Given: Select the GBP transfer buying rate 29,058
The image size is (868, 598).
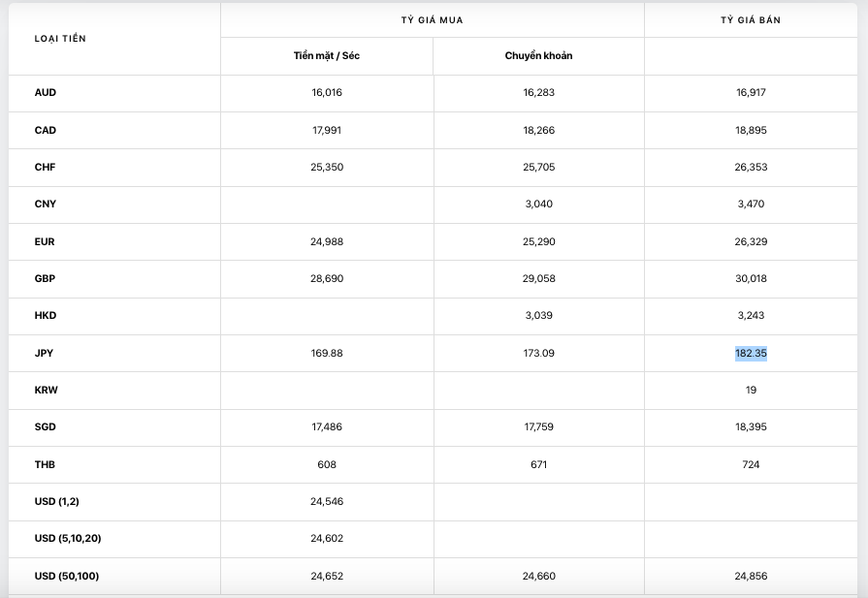Looking at the screenshot, I should click(538, 278).
